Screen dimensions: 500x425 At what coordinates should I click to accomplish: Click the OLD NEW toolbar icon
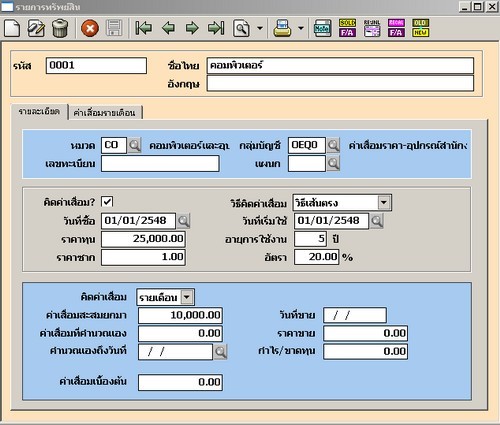tap(420, 28)
